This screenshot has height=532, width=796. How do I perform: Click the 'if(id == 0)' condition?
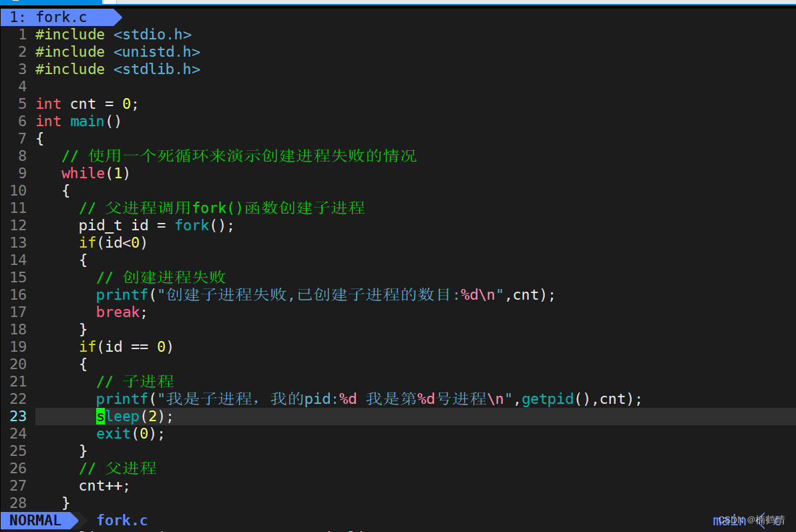coord(126,346)
